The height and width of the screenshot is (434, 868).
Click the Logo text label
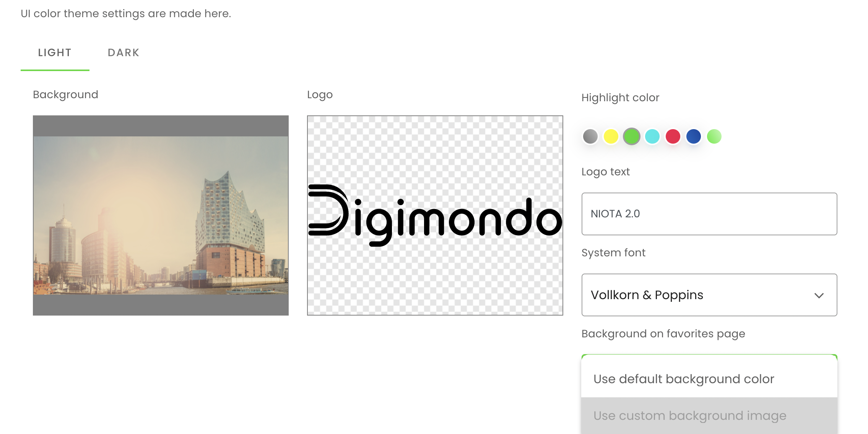coord(605,172)
